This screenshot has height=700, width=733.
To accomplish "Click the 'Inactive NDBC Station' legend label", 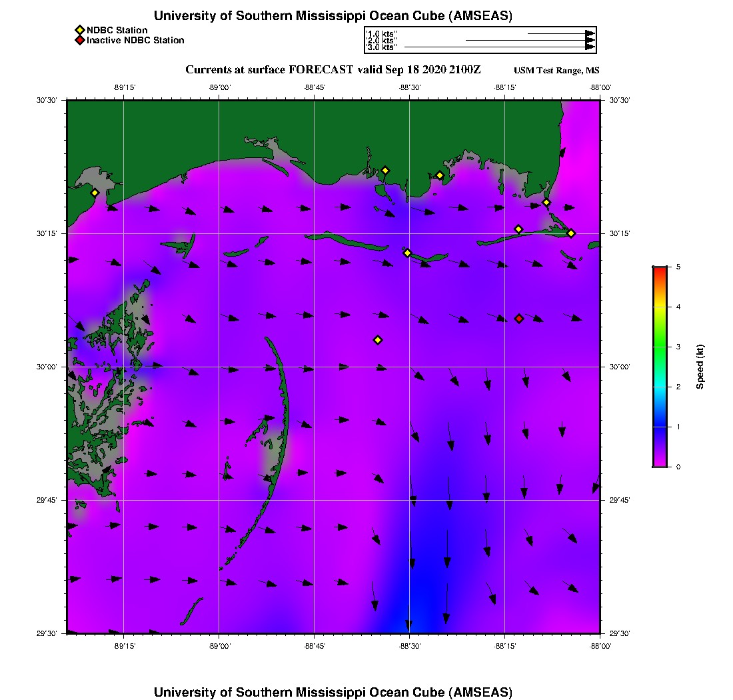I will click(x=135, y=41).
